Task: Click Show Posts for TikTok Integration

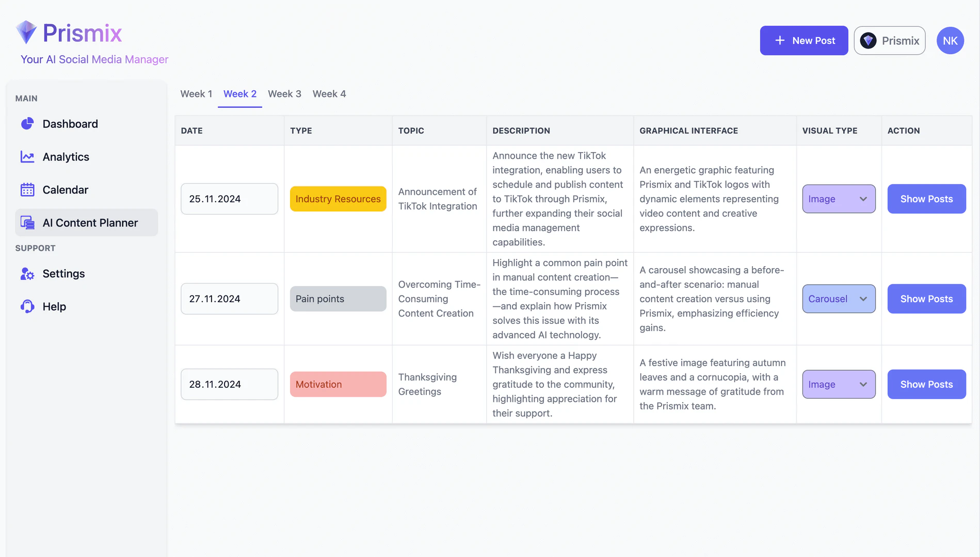Action: [x=926, y=199]
